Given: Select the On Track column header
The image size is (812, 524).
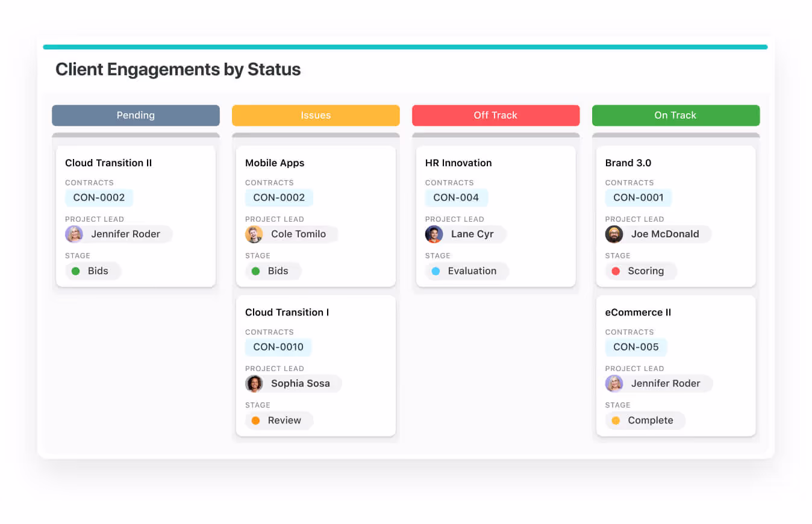Looking at the screenshot, I should tap(675, 116).
